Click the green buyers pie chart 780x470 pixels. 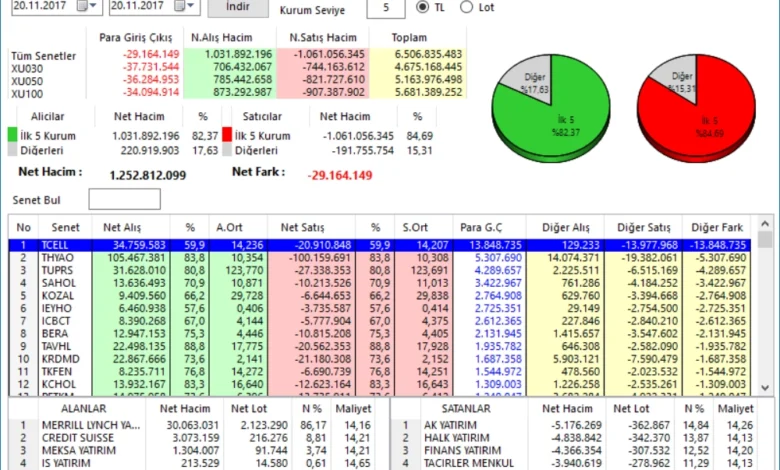tap(551, 108)
